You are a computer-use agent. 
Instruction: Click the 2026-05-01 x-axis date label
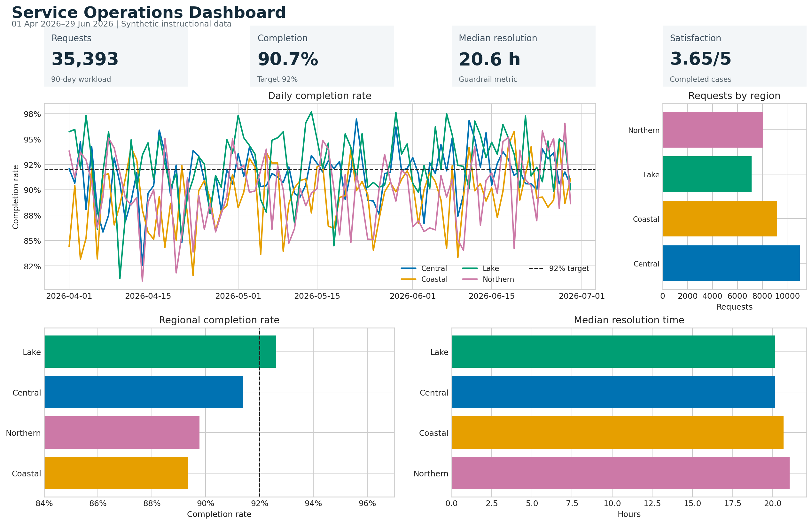238,297
